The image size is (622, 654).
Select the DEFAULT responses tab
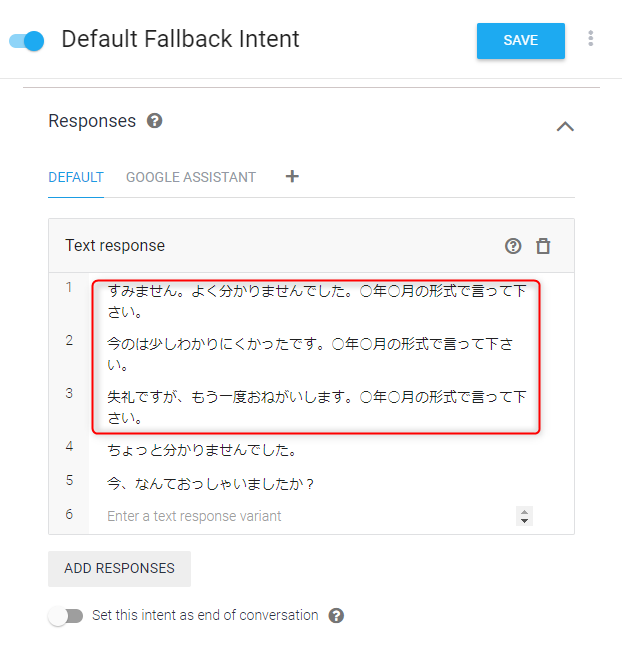point(76,177)
